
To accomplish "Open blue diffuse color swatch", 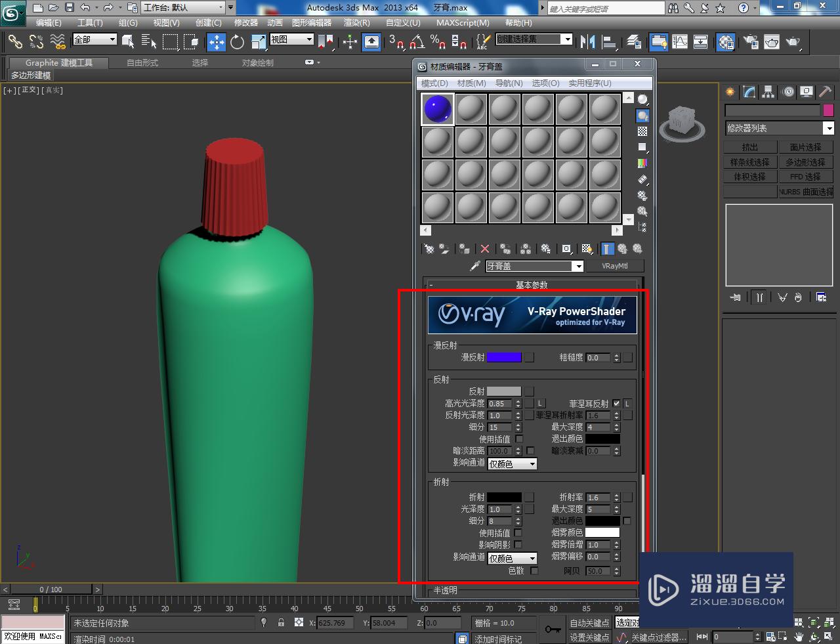I will 504,357.
